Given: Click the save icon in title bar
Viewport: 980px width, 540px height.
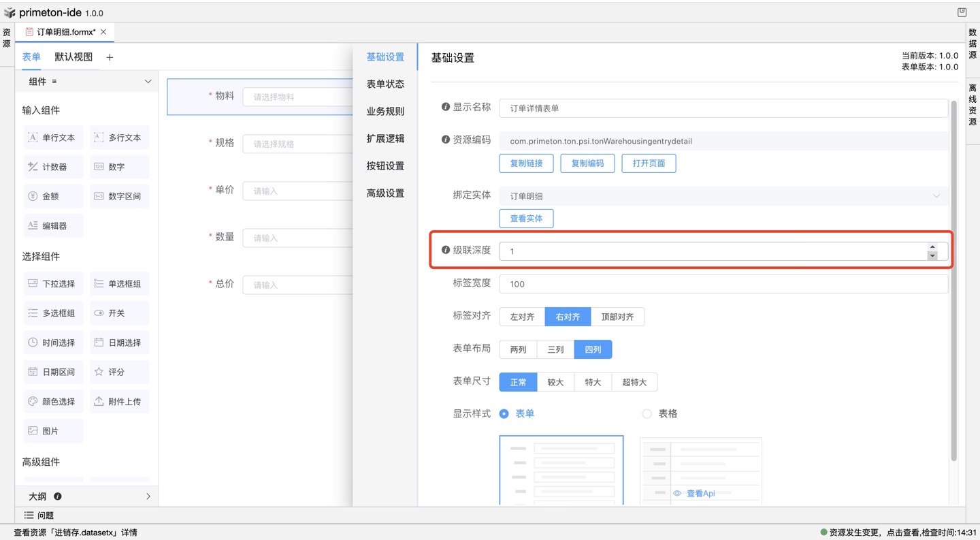Looking at the screenshot, I should click(962, 12).
